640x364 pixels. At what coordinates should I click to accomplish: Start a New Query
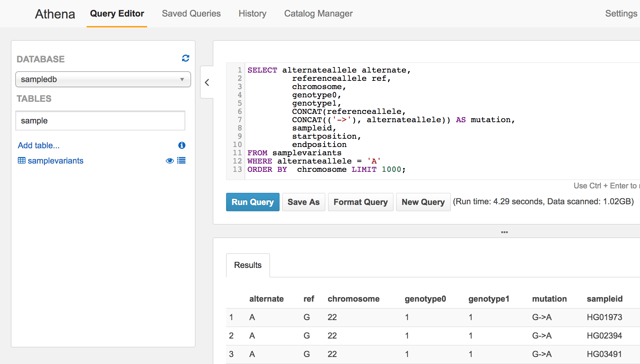(x=423, y=202)
